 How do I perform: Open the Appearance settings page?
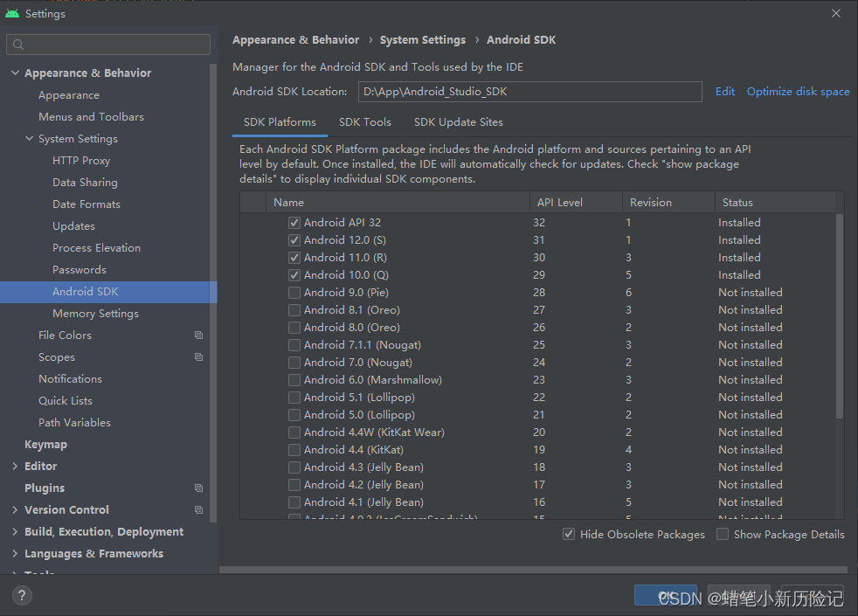click(69, 95)
